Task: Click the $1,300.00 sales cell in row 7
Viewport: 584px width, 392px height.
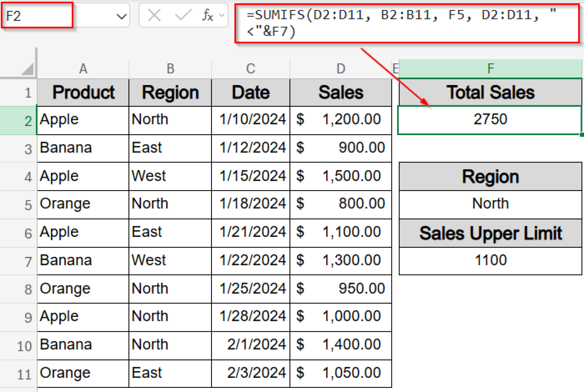Action: 341,260
